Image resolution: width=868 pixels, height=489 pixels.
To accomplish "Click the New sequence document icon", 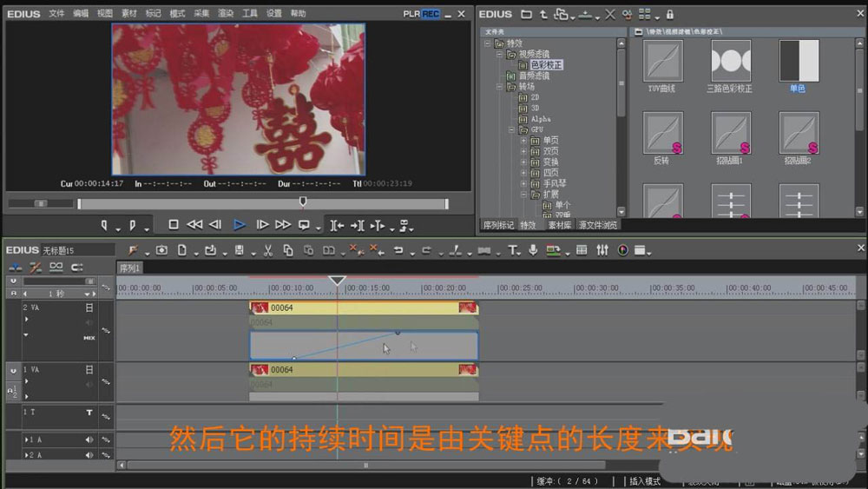I will tap(182, 250).
